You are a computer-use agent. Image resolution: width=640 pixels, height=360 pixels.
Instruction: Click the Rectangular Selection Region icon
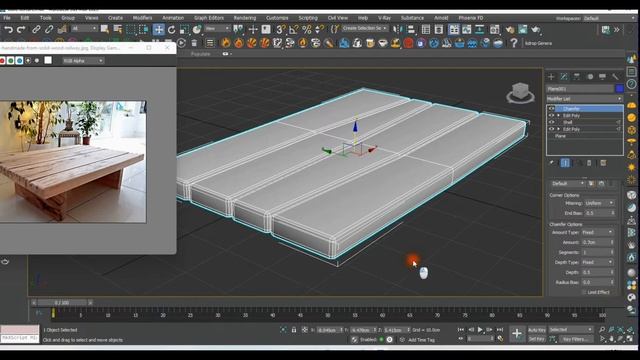[131, 29]
